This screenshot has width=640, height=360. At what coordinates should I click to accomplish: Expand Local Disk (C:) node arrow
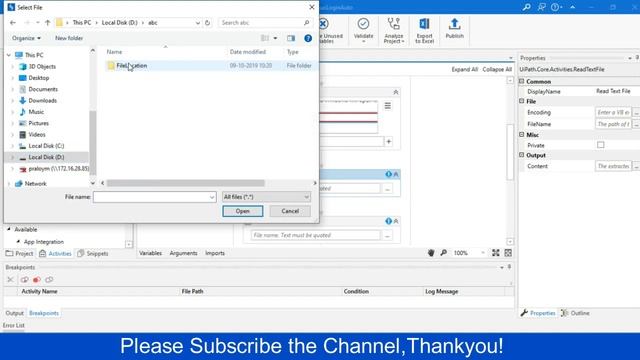pos(12,146)
